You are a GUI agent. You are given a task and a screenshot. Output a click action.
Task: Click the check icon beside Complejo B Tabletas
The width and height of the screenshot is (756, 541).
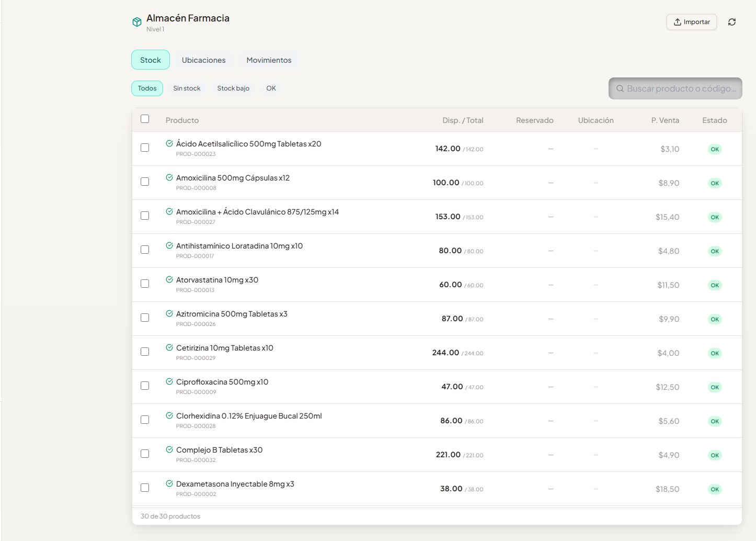click(169, 449)
